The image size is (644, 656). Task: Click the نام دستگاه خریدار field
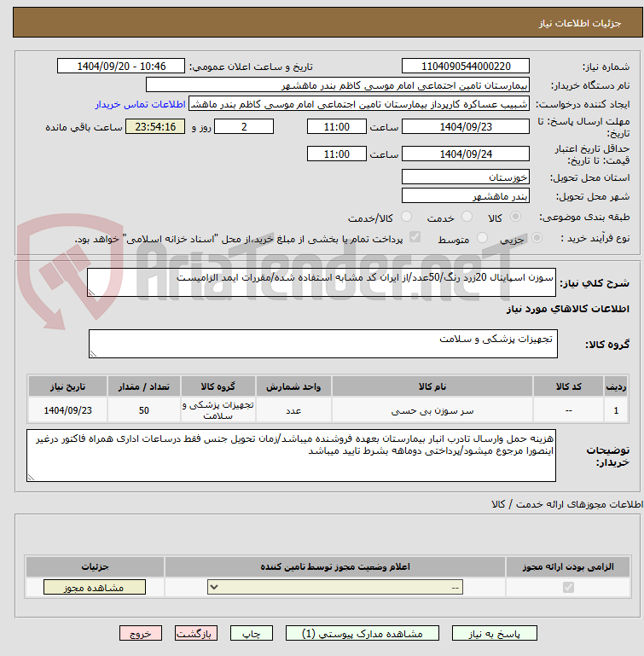tap(338, 85)
